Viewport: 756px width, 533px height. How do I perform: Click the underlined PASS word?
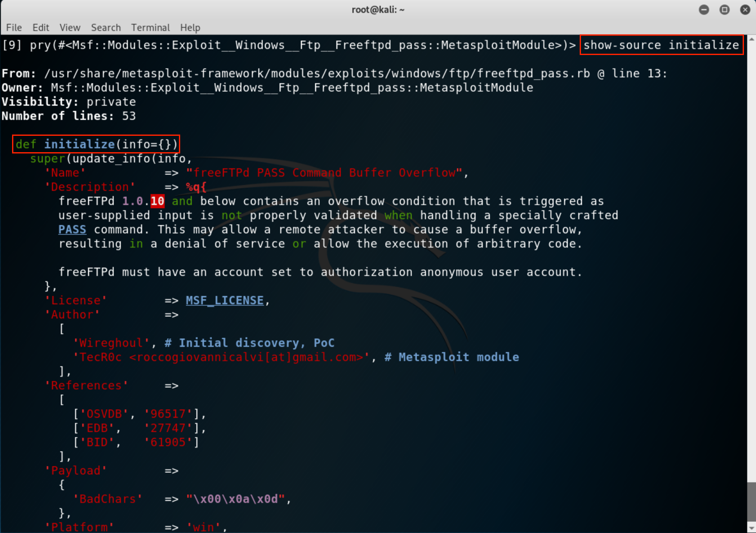pos(72,229)
